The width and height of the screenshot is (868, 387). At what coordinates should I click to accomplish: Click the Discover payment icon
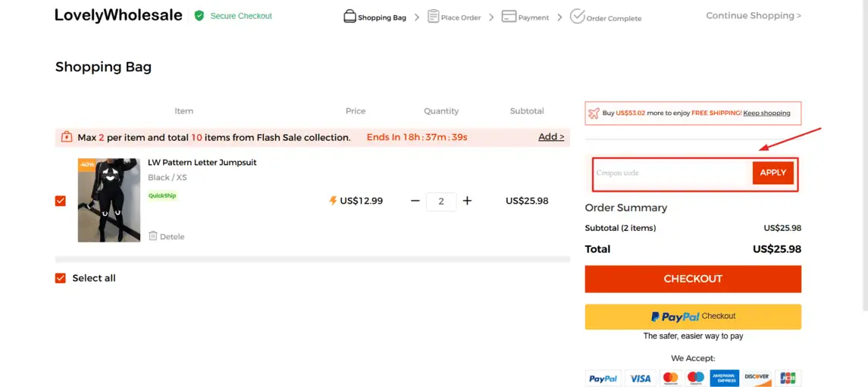tap(757, 379)
